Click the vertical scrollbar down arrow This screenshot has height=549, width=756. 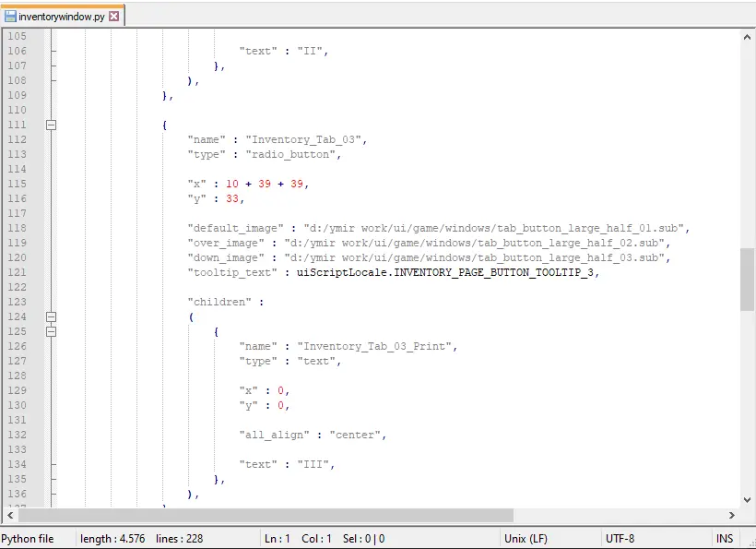[x=747, y=500]
